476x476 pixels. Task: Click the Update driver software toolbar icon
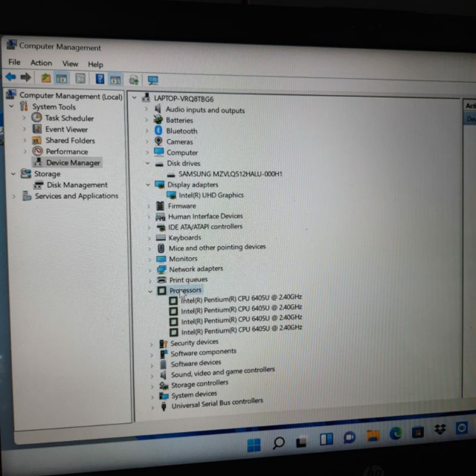click(x=134, y=80)
